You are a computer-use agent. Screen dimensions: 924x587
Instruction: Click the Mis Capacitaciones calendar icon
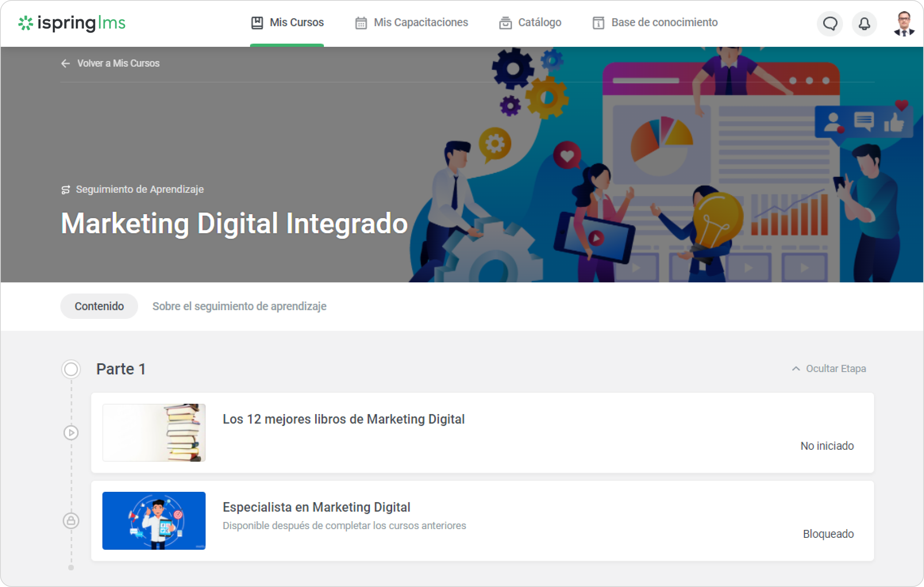pos(360,23)
